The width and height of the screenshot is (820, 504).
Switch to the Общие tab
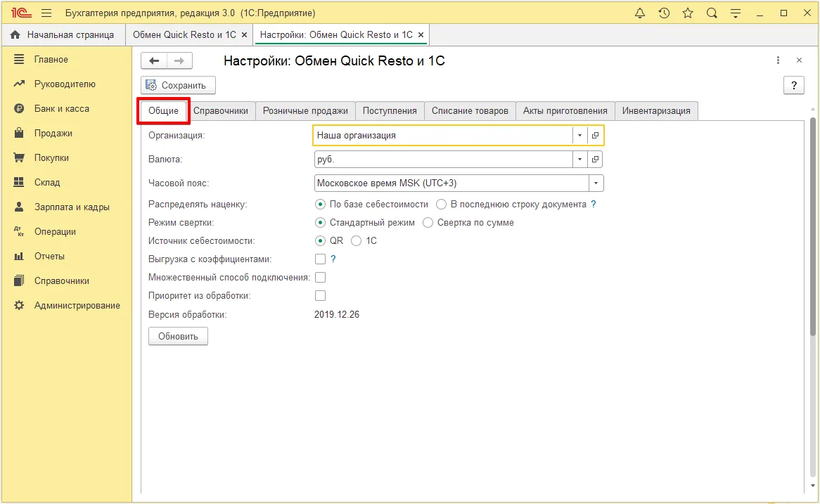[x=163, y=111]
